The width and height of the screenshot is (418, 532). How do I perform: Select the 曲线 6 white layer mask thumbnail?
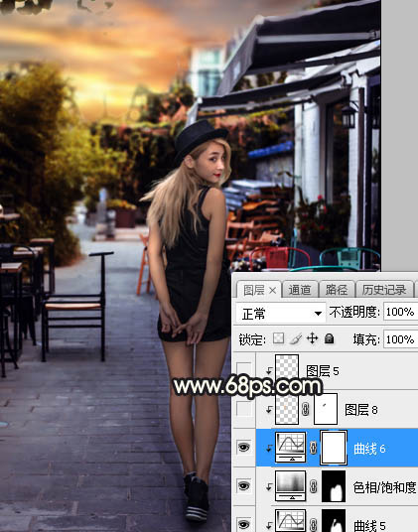334,448
